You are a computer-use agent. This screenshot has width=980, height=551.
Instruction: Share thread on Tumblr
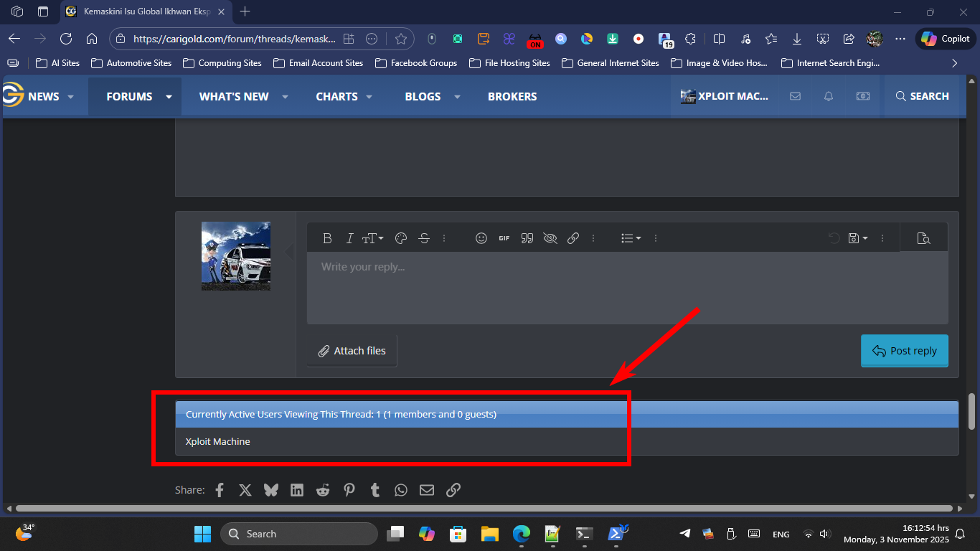pyautogui.click(x=374, y=490)
